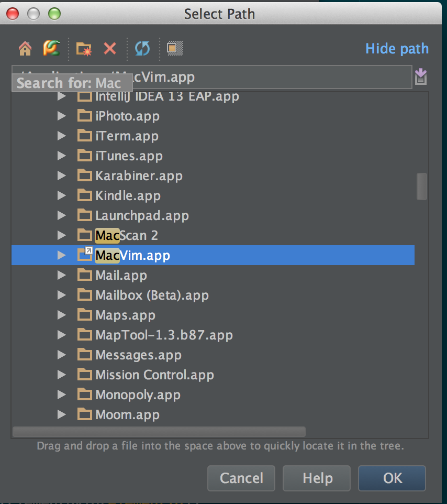Expand the Monopoly.app tree node
This screenshot has height=504, width=447.
(x=61, y=395)
